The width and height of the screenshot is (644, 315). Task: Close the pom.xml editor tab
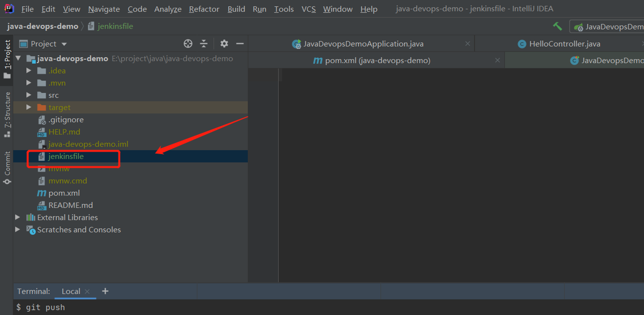tap(497, 60)
